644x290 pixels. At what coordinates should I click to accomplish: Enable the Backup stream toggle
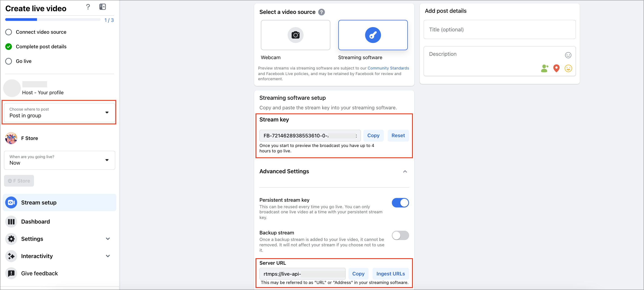pos(400,236)
